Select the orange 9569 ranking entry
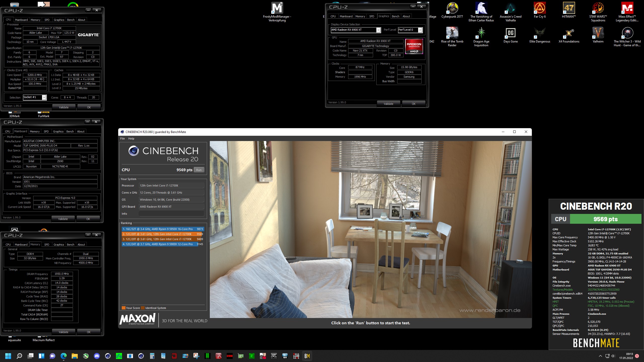Screen dimensions: 644x362 click(x=163, y=234)
